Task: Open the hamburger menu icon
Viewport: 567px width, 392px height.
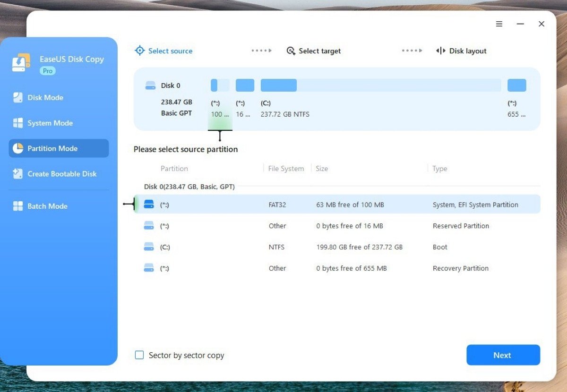Action: pos(499,24)
